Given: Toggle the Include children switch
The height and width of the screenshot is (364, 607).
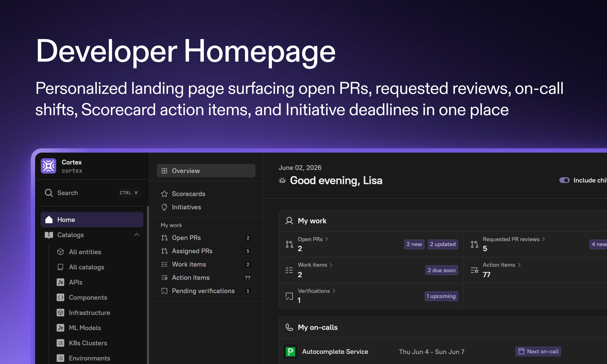Looking at the screenshot, I should point(564,180).
